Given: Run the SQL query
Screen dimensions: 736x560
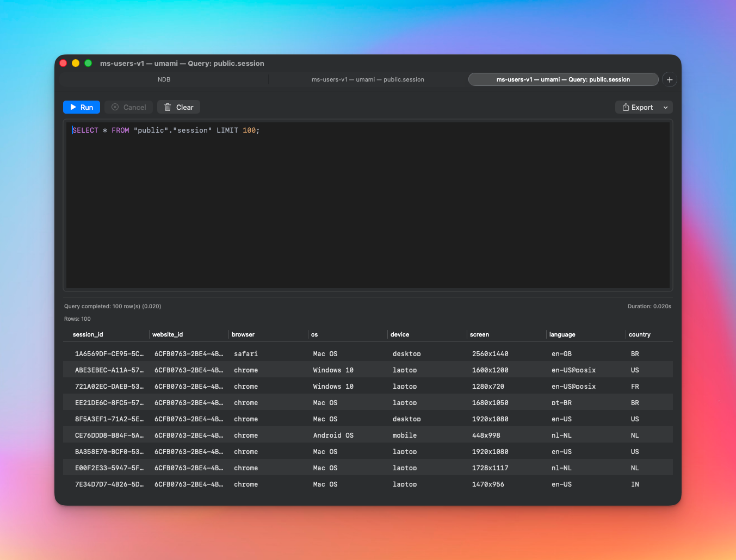Looking at the screenshot, I should (82, 107).
